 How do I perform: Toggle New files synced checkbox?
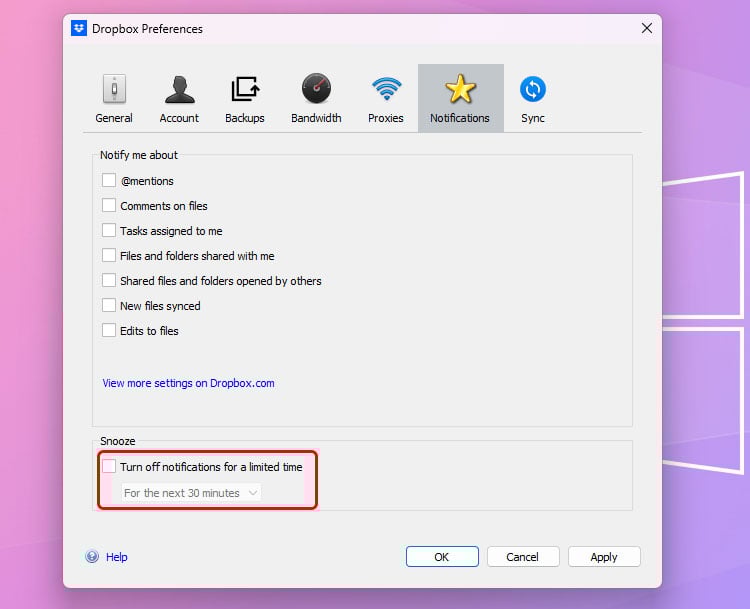point(109,305)
